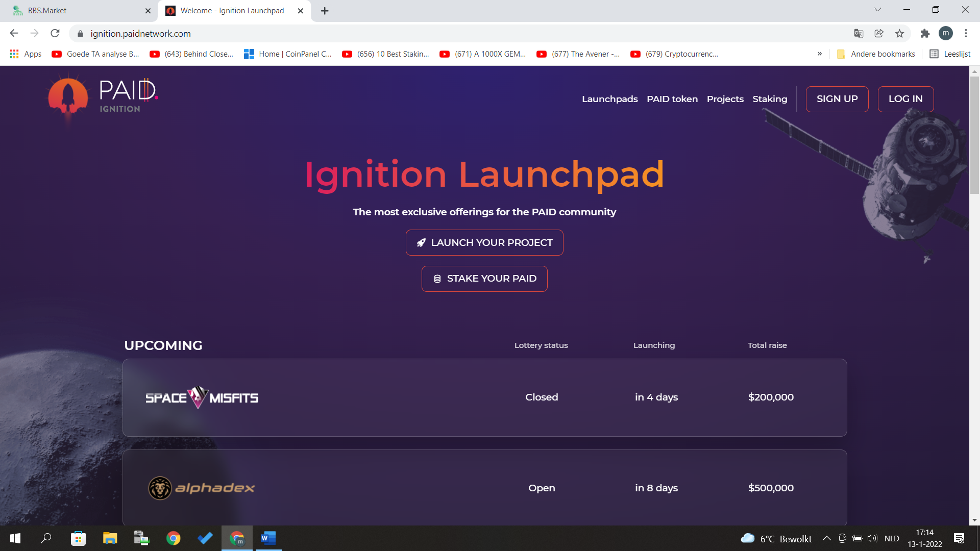Open the Space Misfits project card

click(x=484, y=397)
